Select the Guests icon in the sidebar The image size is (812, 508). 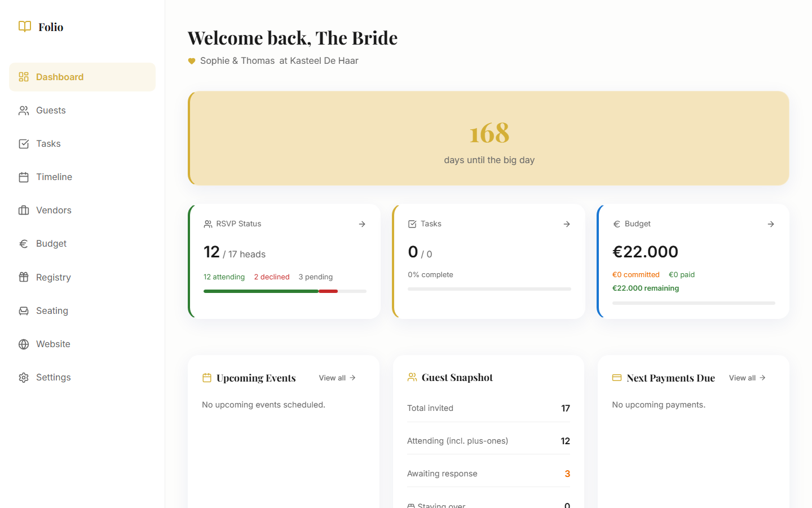(x=24, y=110)
